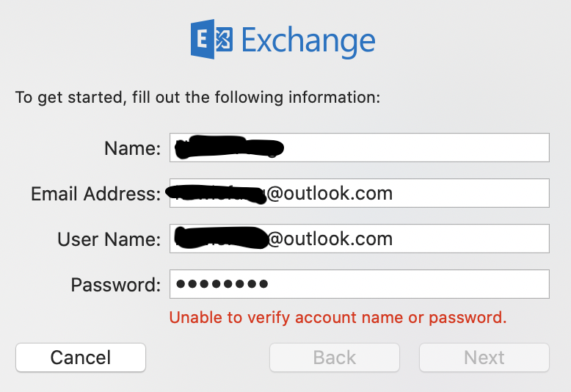Click the red account verification error message
Image resolution: width=571 pixels, height=392 pixels.
tap(338, 318)
